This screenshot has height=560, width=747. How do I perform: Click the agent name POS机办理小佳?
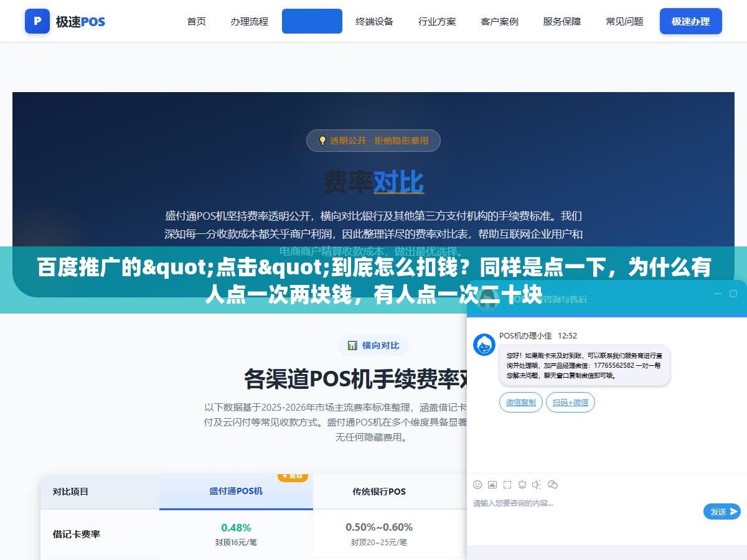[525, 335]
